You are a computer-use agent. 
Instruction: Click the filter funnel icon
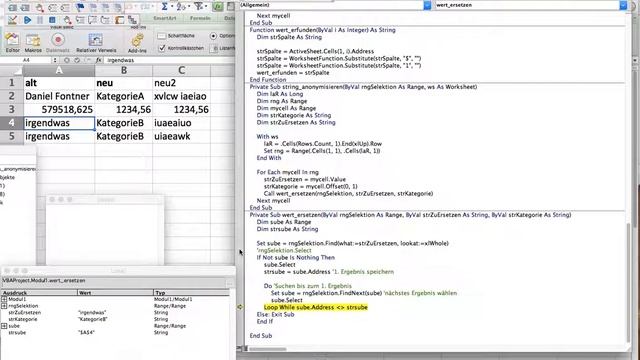point(199,6)
